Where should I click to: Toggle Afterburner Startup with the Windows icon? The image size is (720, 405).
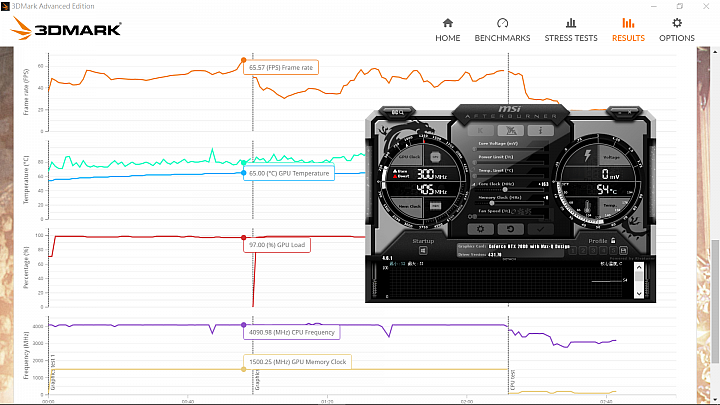(423, 250)
